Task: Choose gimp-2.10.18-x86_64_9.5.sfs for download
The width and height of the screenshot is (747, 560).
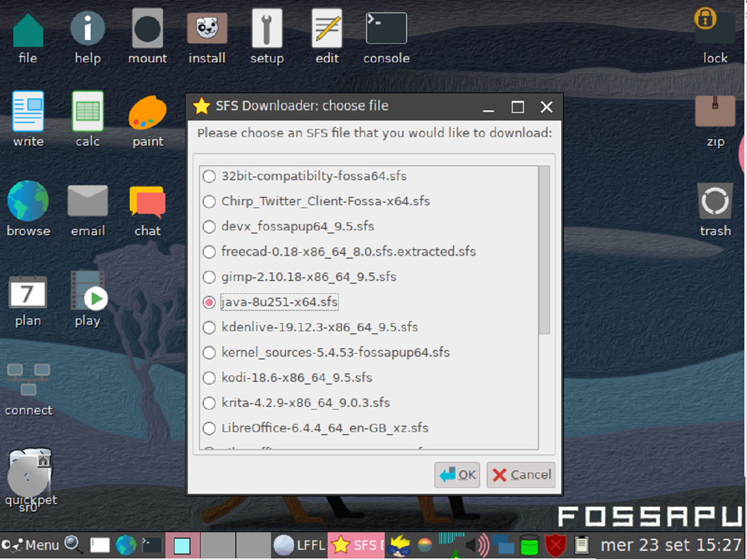Action: 209,277
